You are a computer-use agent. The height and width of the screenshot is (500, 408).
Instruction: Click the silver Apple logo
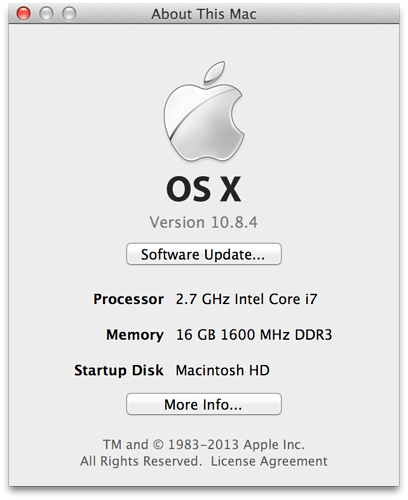click(204, 112)
